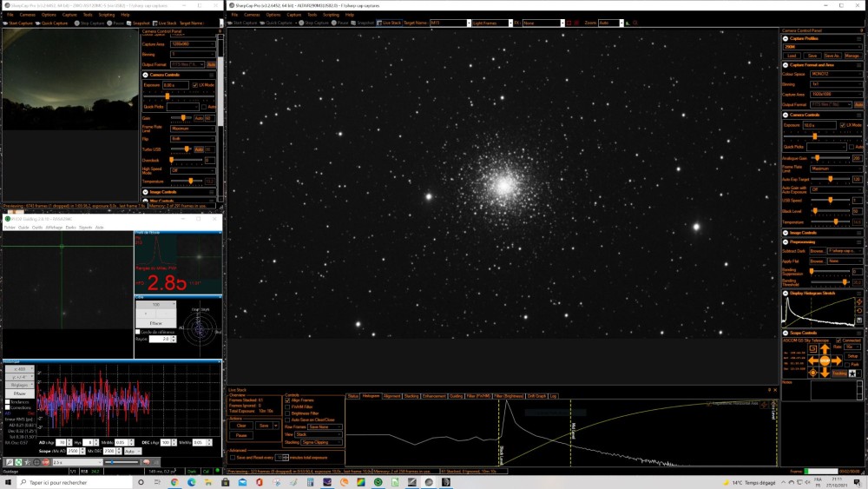The width and height of the screenshot is (868, 489).
Task: Click Manage in Capture Profiles
Action: click(x=853, y=56)
